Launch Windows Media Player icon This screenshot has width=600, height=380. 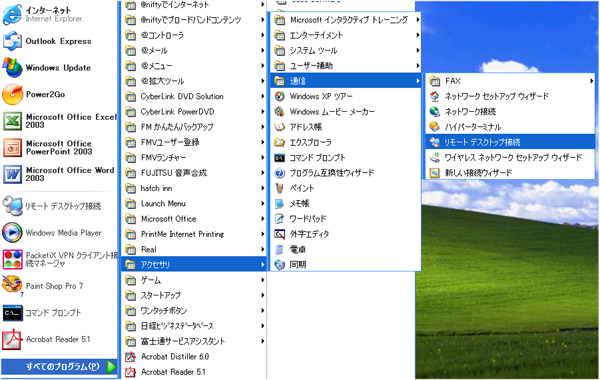coord(12,233)
